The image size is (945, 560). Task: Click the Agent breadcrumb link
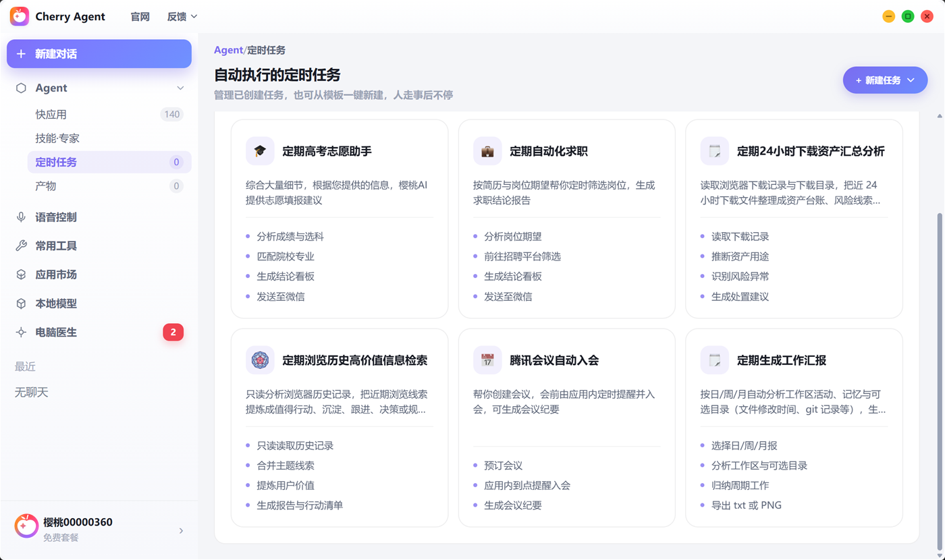click(228, 50)
